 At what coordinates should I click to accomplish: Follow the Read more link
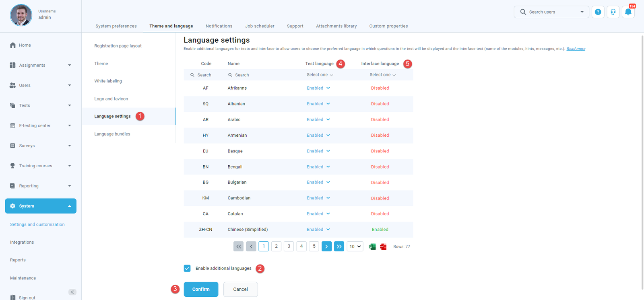point(576,49)
